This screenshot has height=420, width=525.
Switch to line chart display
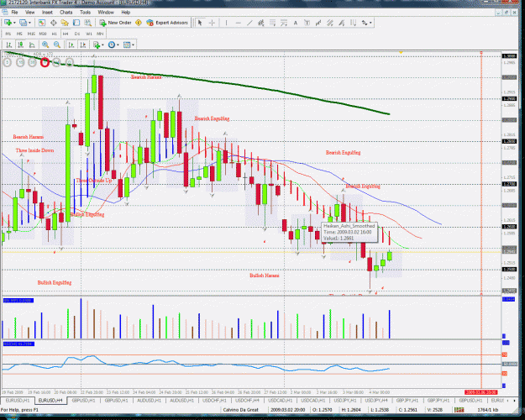tap(32, 45)
